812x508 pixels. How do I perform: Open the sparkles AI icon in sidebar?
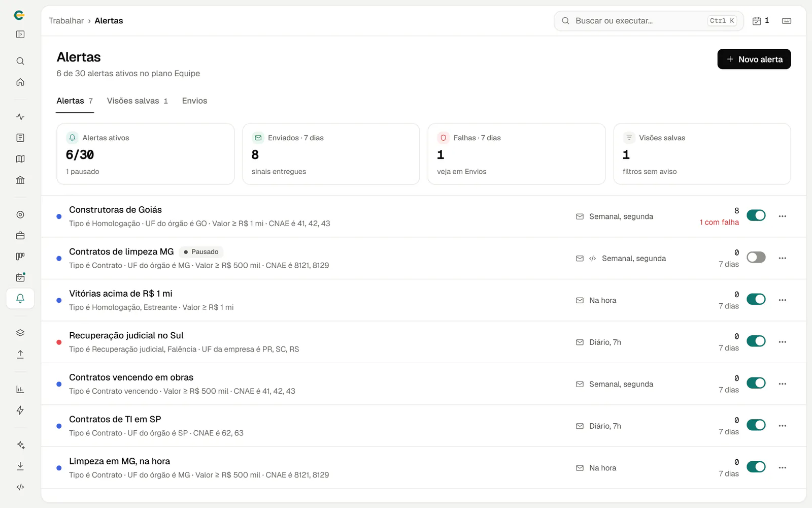point(20,445)
